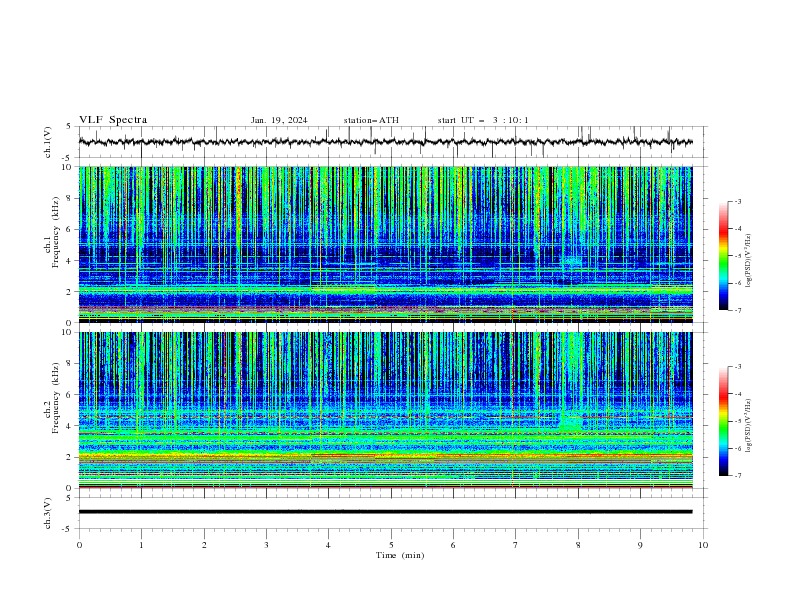Click the ch.2 spectrogram color scale bar
The image size is (792, 612).
[724, 421]
